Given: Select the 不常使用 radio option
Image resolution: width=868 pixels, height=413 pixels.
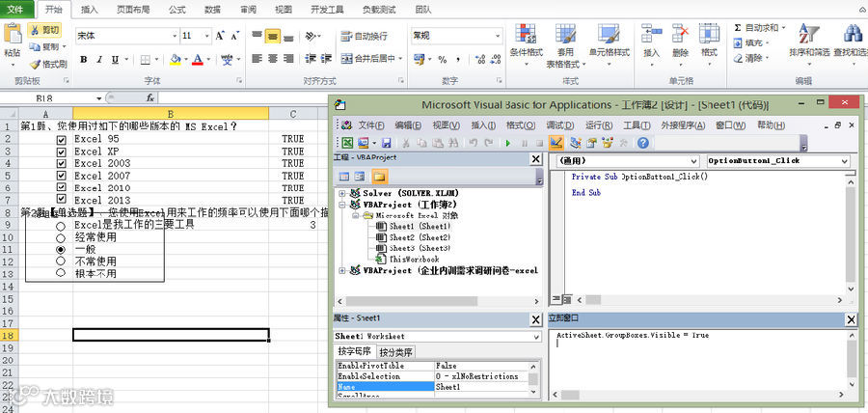Looking at the screenshot, I should tap(61, 262).
